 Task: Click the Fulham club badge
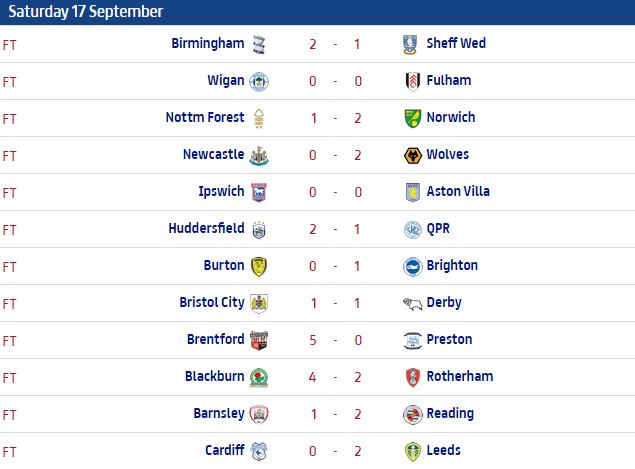tap(408, 81)
